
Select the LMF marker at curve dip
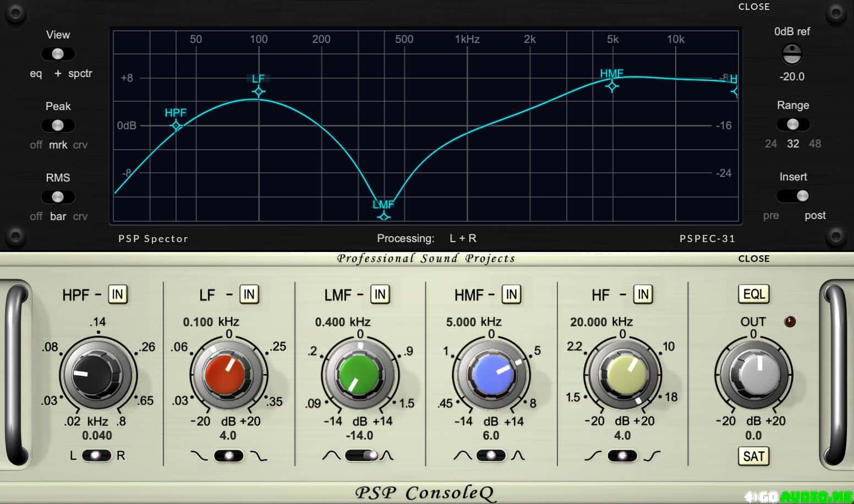pyautogui.click(x=384, y=216)
